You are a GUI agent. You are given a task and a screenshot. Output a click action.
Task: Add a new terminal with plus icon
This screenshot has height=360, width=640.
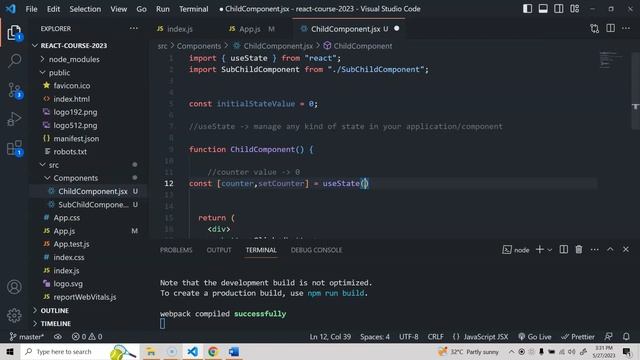coord(540,249)
